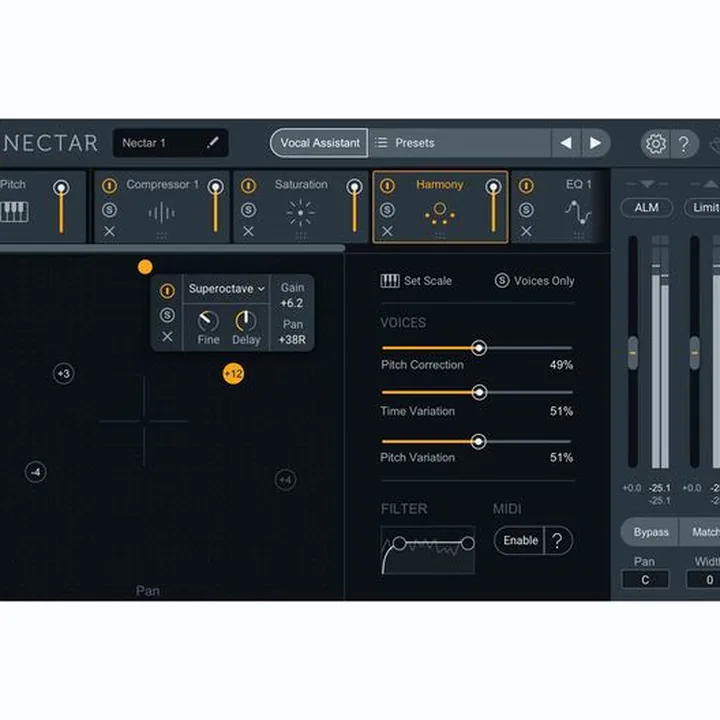
Task: Delete the Superoctave voice
Action: [x=167, y=337]
